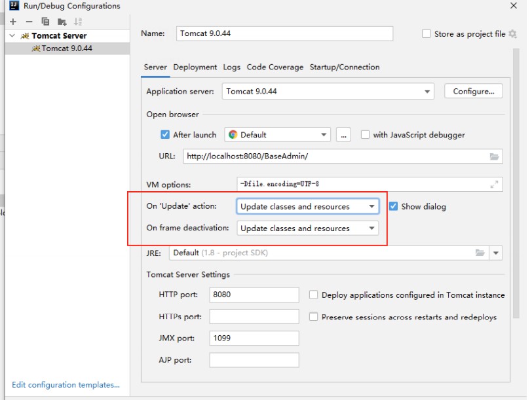Browse JRE path folder icon

(480, 253)
